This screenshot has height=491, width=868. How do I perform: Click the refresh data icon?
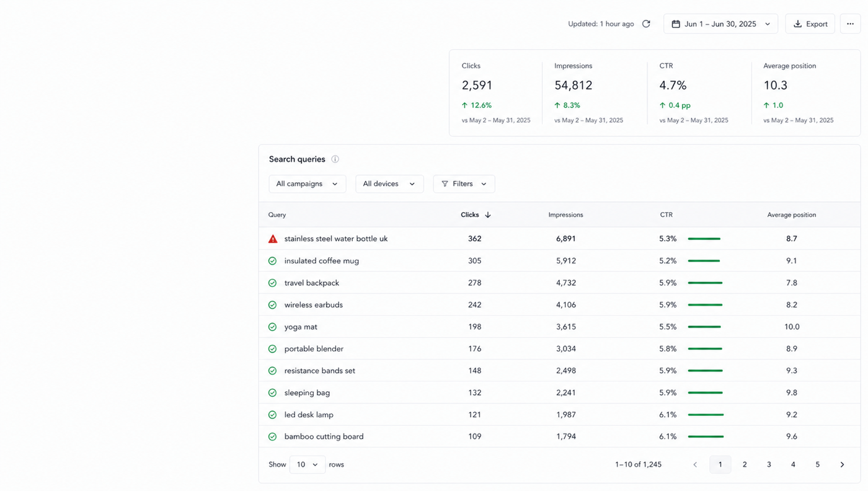(646, 24)
